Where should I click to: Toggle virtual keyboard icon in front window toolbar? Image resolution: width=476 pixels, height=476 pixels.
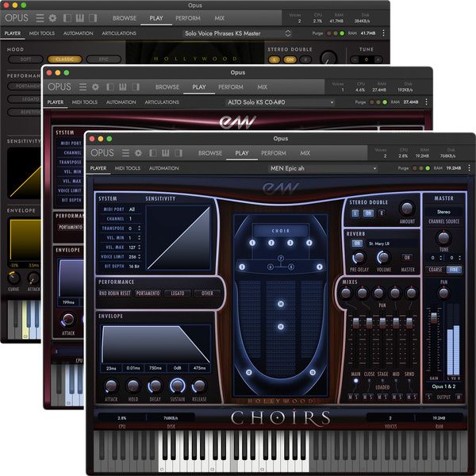point(166,152)
